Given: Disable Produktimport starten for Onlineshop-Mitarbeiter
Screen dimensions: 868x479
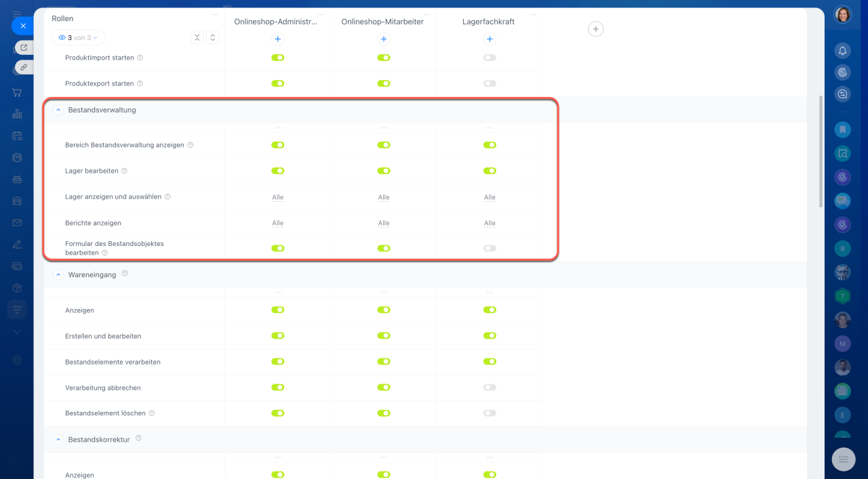Looking at the screenshot, I should [x=384, y=58].
